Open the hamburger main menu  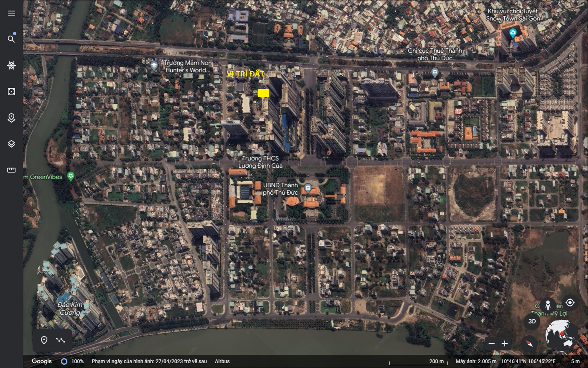pyautogui.click(x=11, y=13)
